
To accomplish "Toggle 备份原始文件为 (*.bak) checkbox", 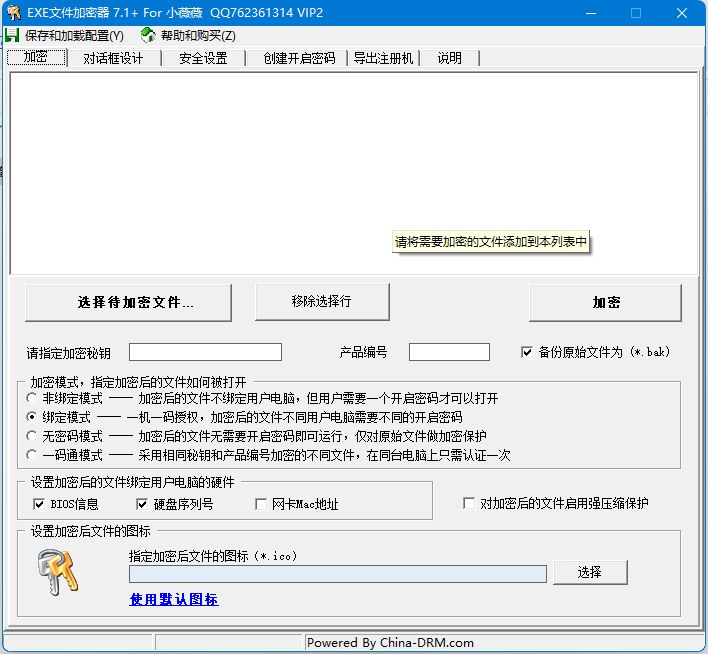I will pyautogui.click(x=527, y=352).
